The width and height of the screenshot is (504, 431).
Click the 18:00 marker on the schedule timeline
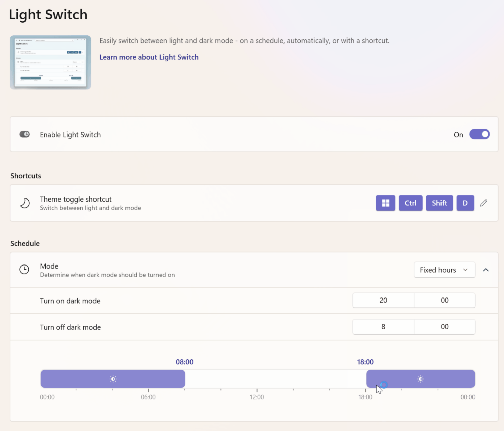click(365, 397)
